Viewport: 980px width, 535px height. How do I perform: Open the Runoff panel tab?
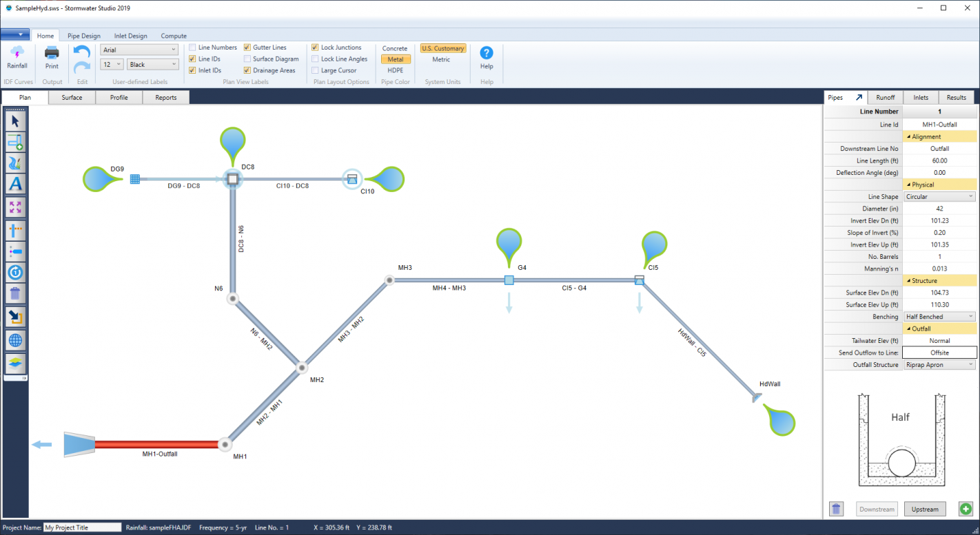(x=885, y=98)
